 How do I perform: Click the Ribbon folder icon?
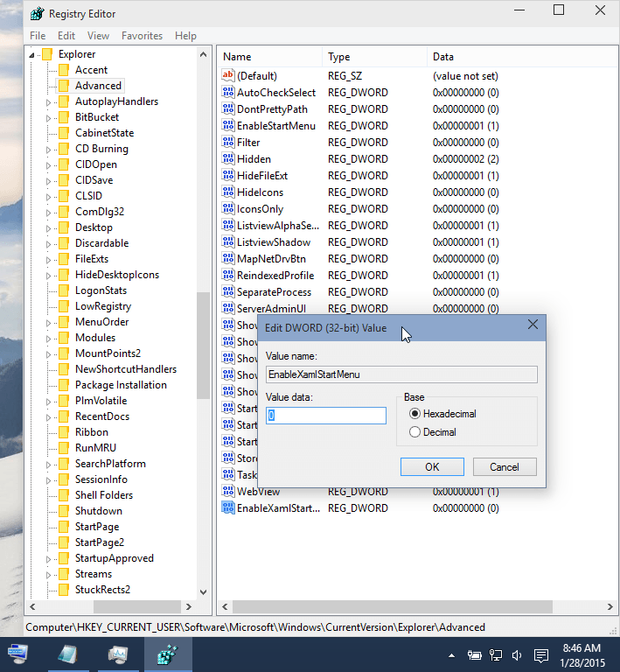(63, 432)
